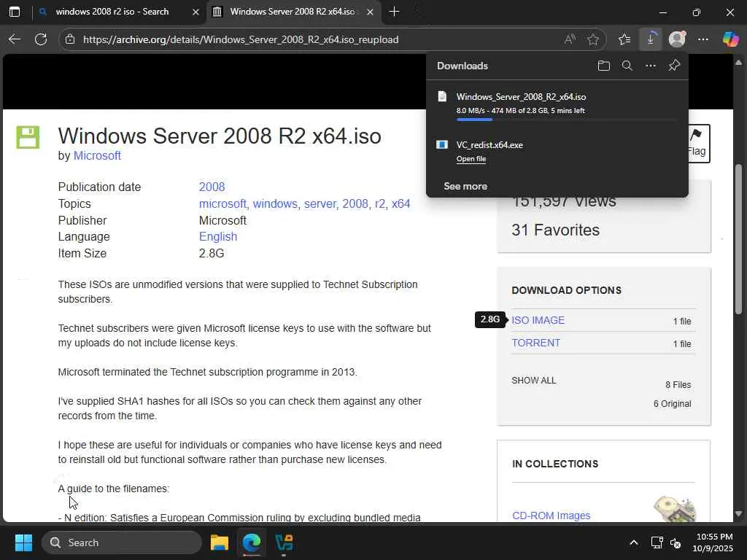Click SHOW ALL download files
The image size is (747, 560).
[x=533, y=381]
